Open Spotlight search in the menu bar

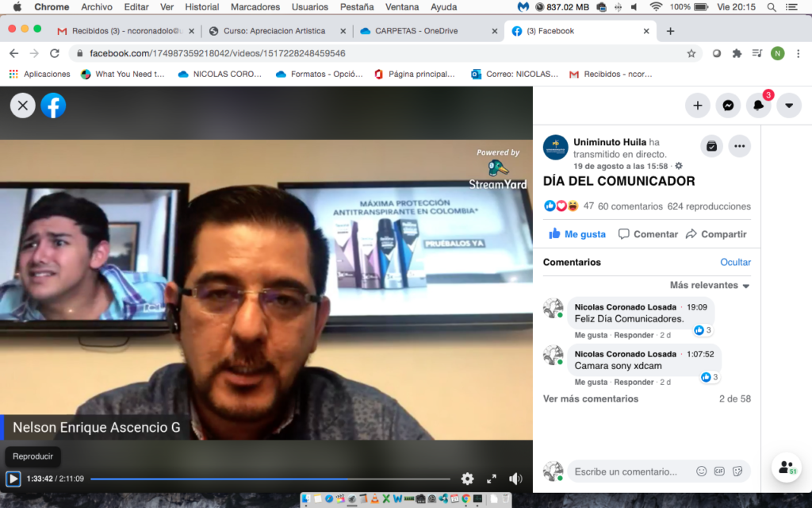[771, 7]
